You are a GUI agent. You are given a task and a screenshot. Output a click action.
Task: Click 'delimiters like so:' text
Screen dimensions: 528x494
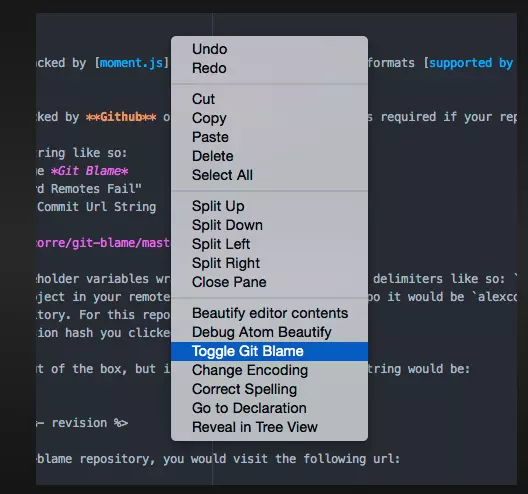439,279
